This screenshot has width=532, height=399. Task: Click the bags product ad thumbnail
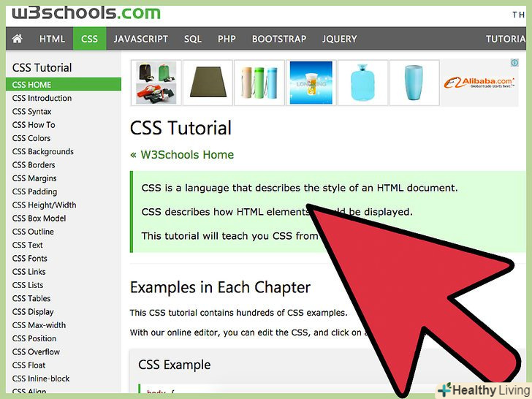click(156, 83)
